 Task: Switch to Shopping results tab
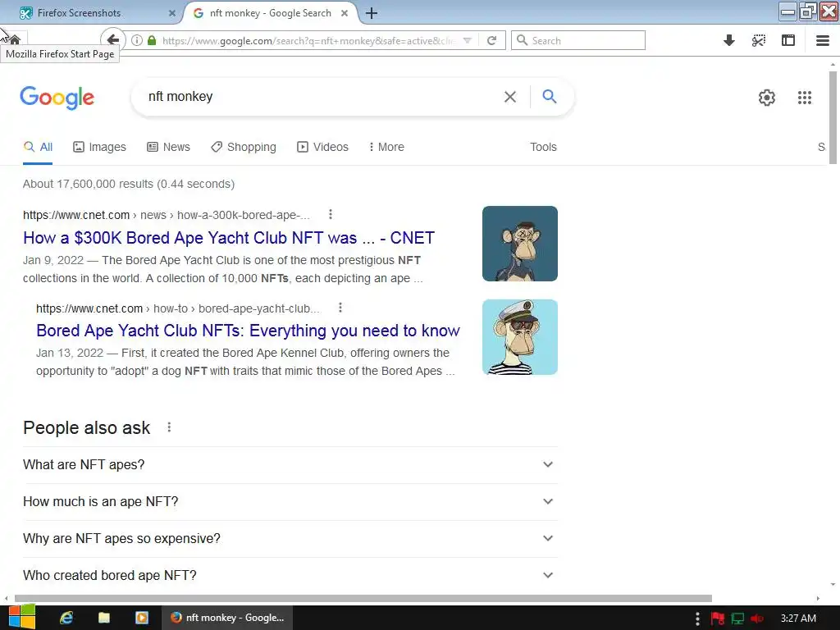pos(244,147)
